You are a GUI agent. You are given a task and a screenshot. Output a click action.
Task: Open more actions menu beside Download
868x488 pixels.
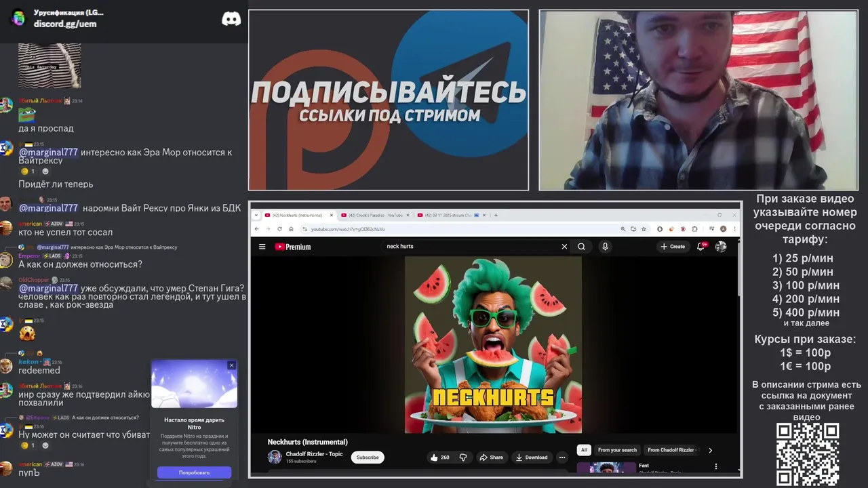[x=561, y=457]
